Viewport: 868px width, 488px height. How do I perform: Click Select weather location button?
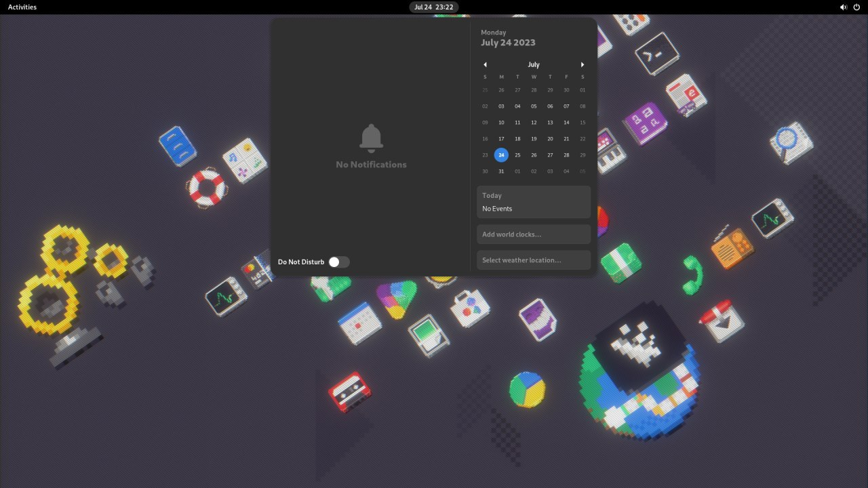pos(534,260)
